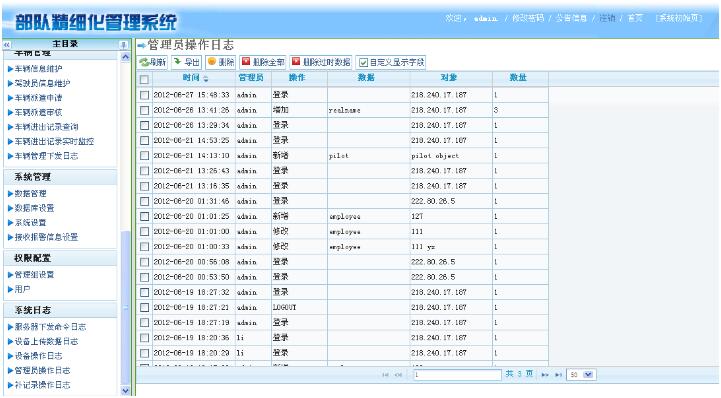Click the 导出 export toolbar button

click(186, 62)
